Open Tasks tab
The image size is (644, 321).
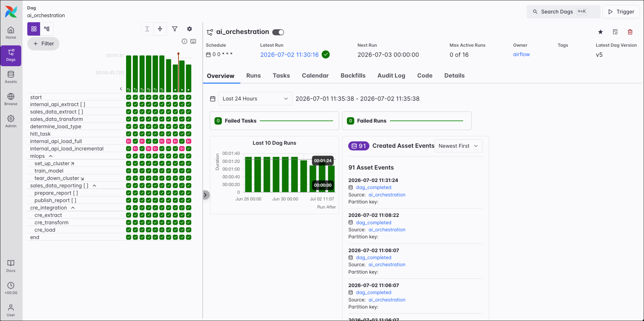click(281, 76)
